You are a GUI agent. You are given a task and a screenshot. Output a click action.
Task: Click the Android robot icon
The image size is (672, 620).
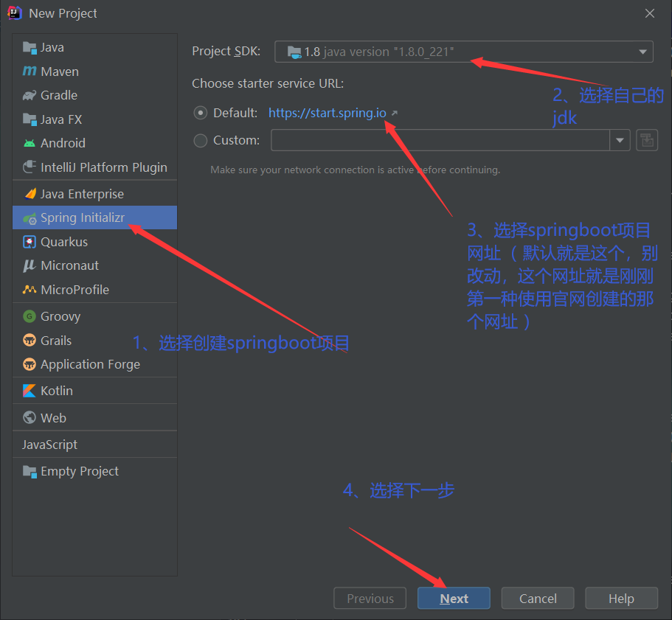pos(30,143)
